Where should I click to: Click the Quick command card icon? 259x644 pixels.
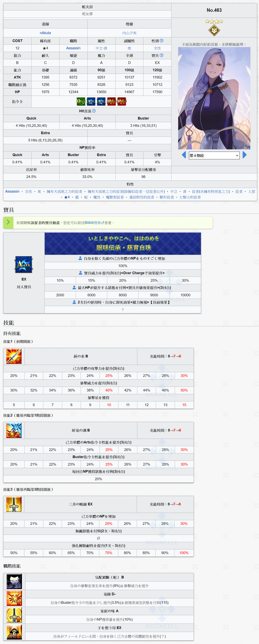pos(81,101)
